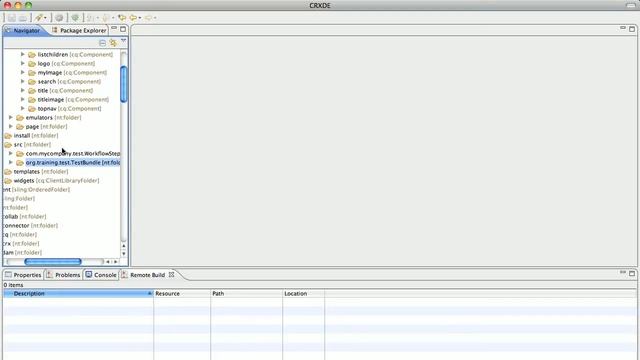Minimize the Navigator panel
Screen dimensions: 640x360
[114, 29]
